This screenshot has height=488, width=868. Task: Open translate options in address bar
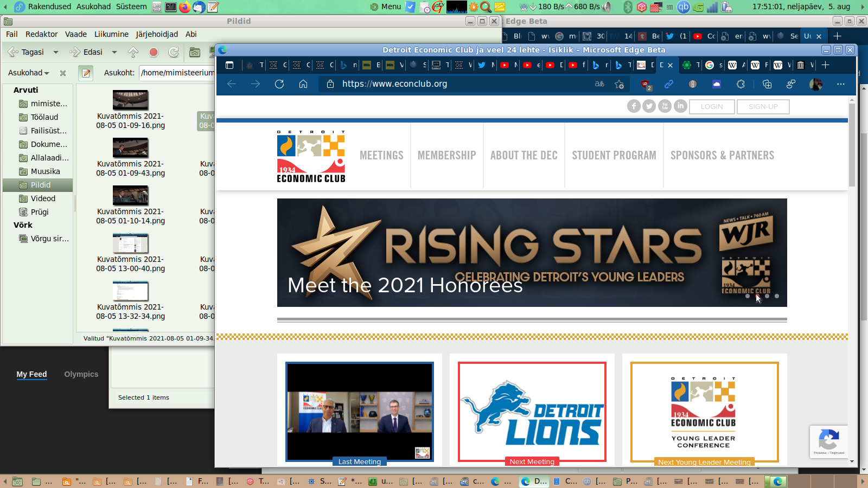click(x=599, y=84)
